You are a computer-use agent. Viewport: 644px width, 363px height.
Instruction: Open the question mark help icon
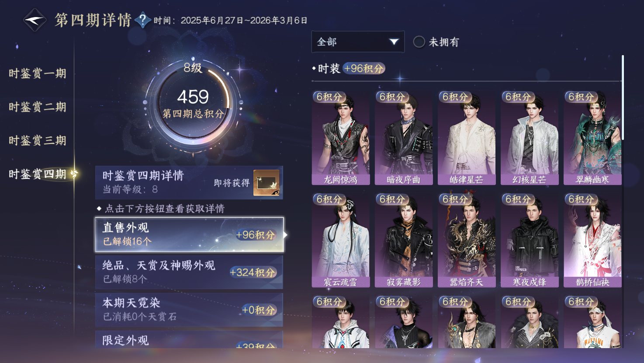tap(142, 20)
